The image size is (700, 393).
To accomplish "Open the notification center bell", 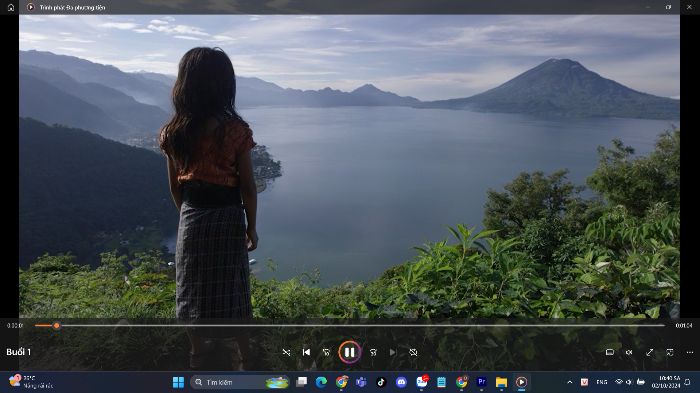I will pyautogui.click(x=688, y=382).
